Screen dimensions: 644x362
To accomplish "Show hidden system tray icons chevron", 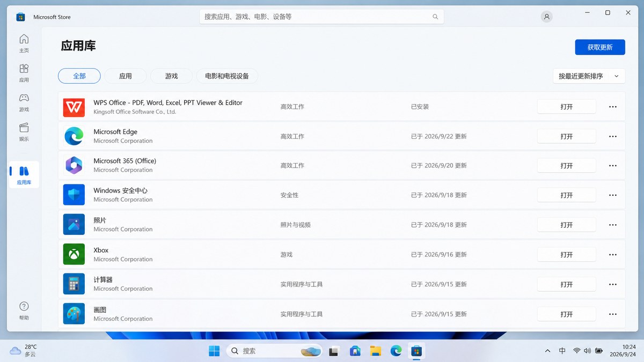I will 547,351.
